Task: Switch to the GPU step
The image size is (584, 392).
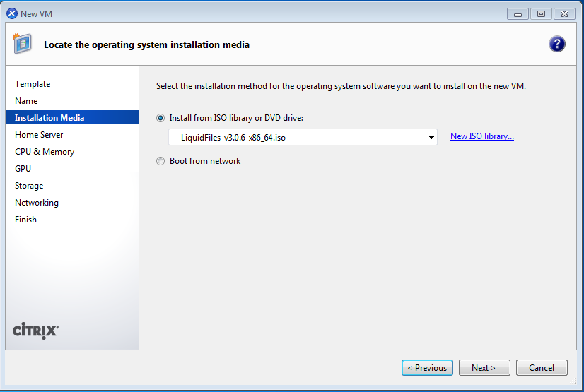Action: (23, 169)
